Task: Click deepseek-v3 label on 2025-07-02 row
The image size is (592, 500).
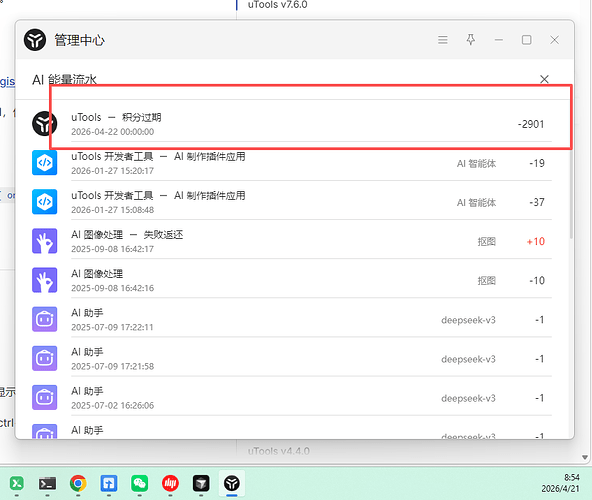Action: [469, 398]
